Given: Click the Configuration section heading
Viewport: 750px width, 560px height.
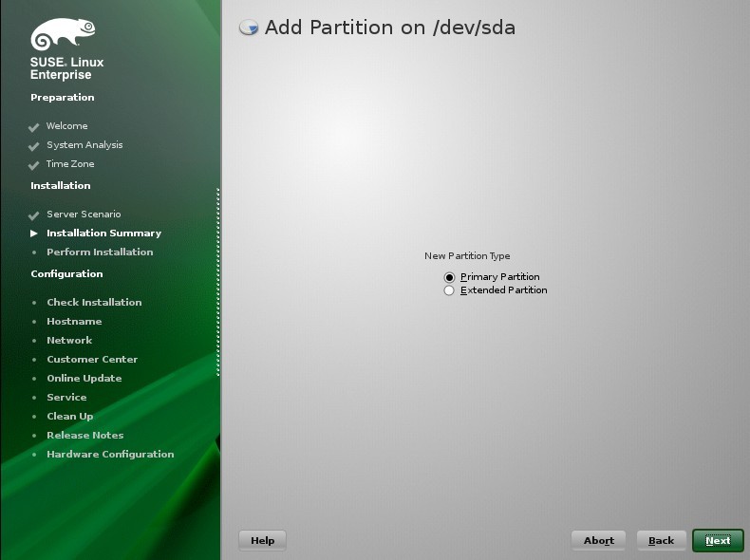Looking at the screenshot, I should coord(66,274).
